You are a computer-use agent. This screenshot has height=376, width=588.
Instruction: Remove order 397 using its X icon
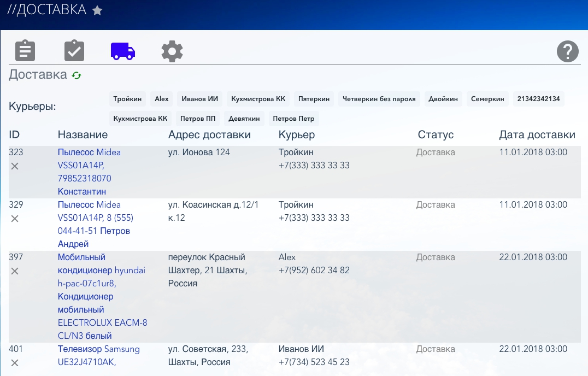click(x=15, y=271)
